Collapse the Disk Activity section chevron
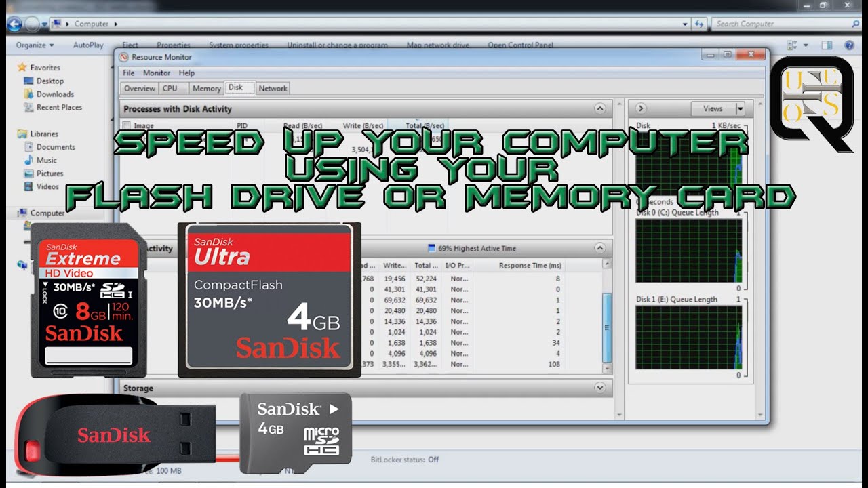The image size is (868, 488). click(599, 248)
